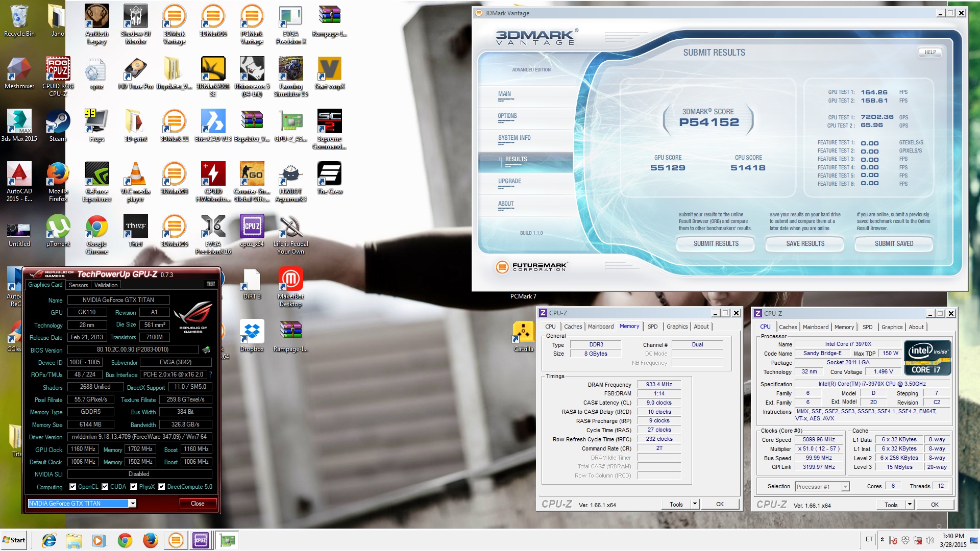Launch GeForce Experience shortcut
The image size is (980, 551).
(96, 182)
